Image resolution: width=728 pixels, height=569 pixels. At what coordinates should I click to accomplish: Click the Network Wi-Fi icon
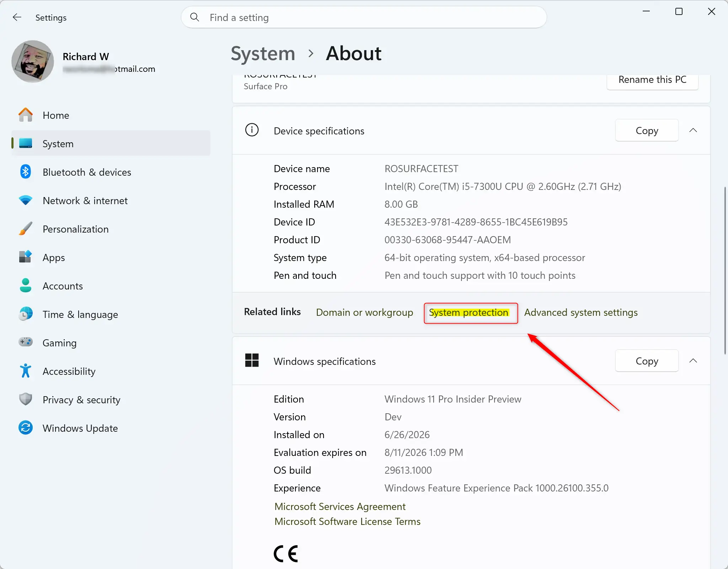(x=26, y=200)
